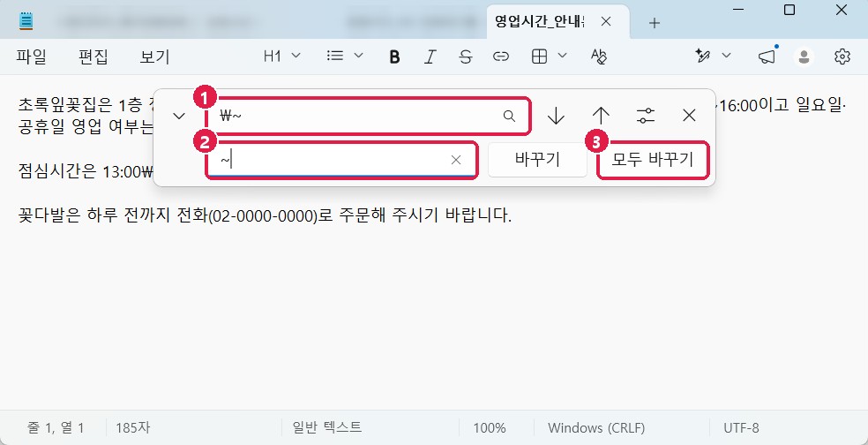The width and height of the screenshot is (868, 445).
Task: Maximize the Notepad window
Action: (790, 10)
